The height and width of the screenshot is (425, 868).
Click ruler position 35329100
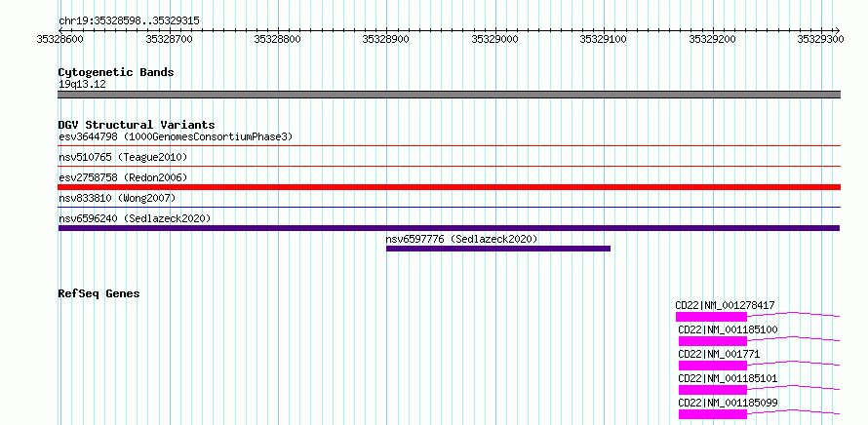tap(604, 39)
